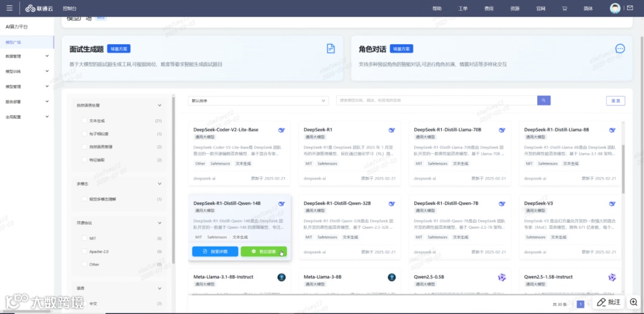Click Qwen logo on Qwen2.5-1.5B-Instruct card

pyautogui.click(x=612, y=278)
